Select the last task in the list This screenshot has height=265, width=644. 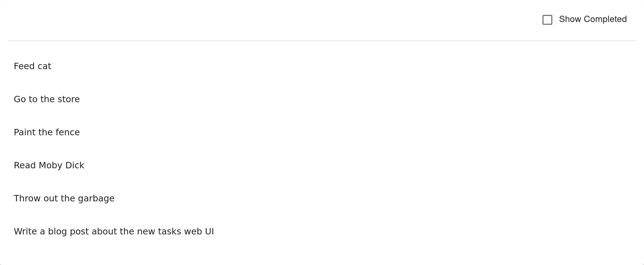tap(114, 231)
